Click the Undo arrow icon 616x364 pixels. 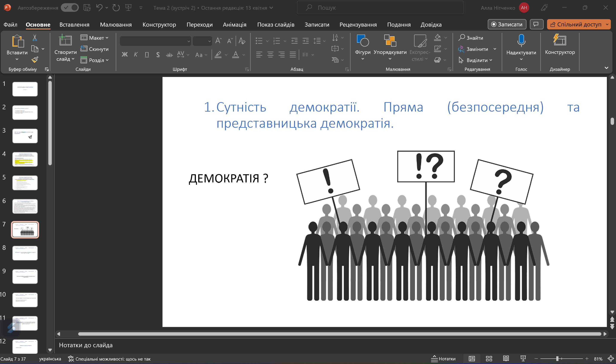coord(99,8)
